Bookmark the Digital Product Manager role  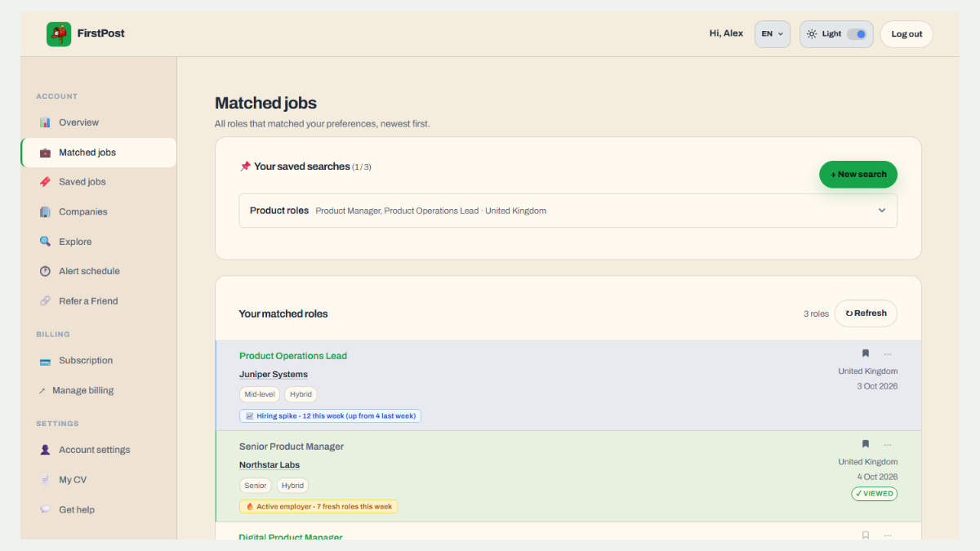pos(866,535)
